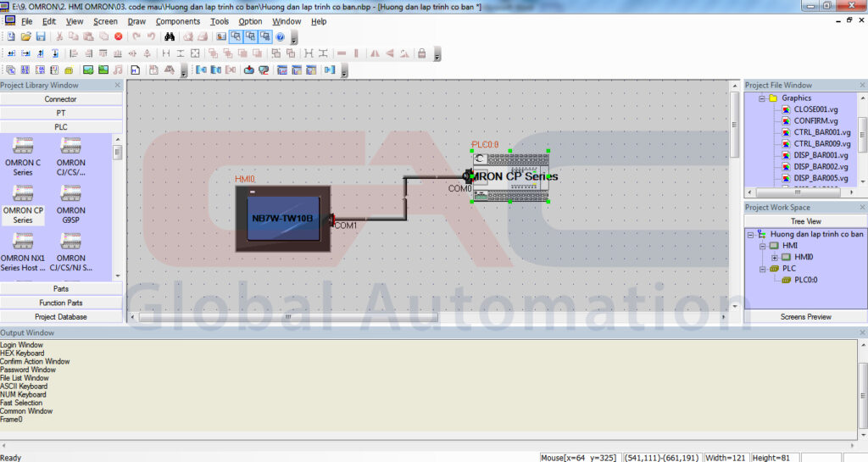Collapse the Graphics folder node

pos(762,98)
